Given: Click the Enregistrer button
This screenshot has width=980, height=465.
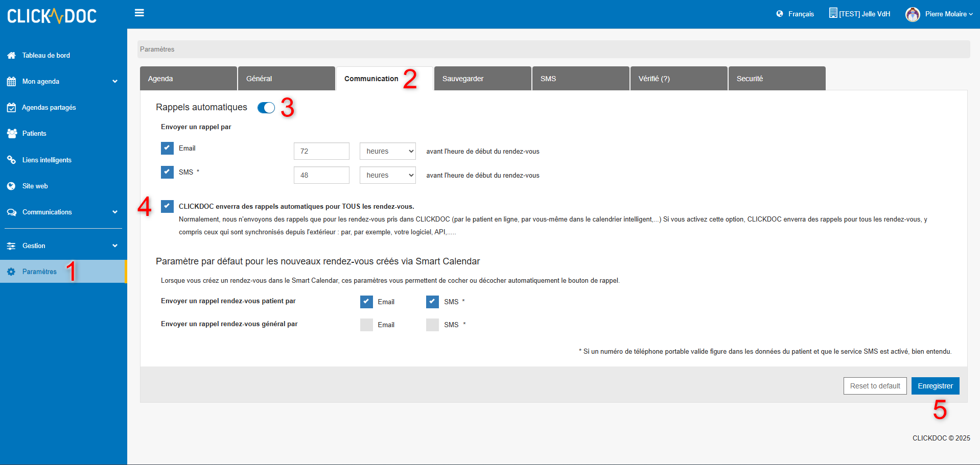Looking at the screenshot, I should click(x=935, y=386).
